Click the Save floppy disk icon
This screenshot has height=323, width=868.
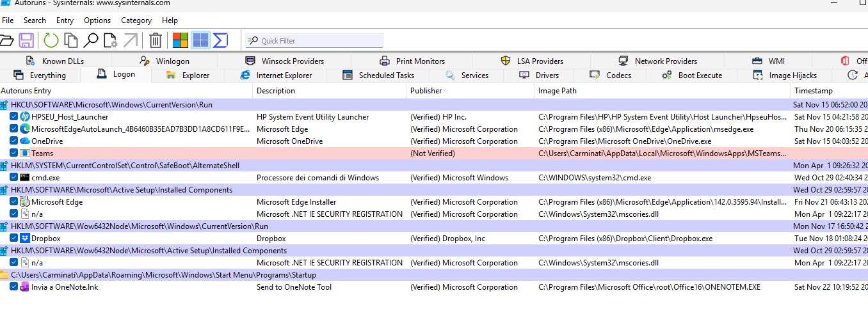26,41
